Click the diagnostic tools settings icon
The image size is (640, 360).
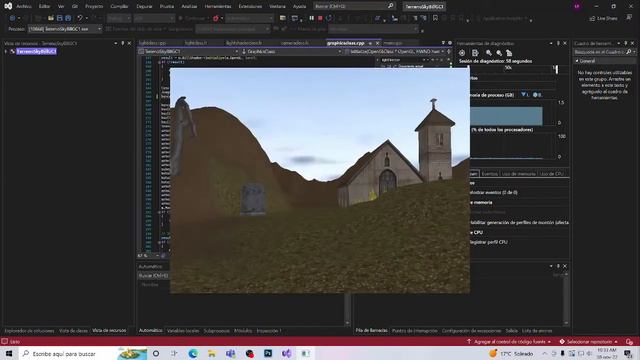pyautogui.click(x=462, y=53)
